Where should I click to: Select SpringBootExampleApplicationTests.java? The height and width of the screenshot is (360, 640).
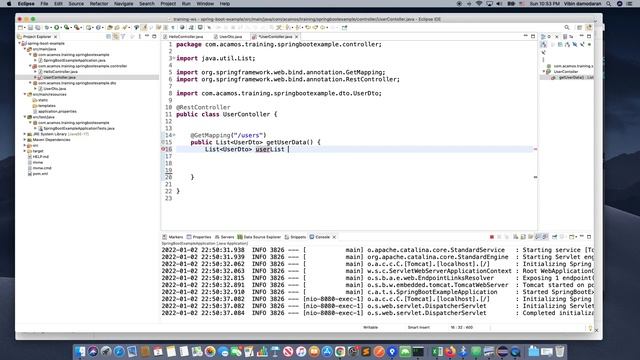pyautogui.click(x=79, y=128)
